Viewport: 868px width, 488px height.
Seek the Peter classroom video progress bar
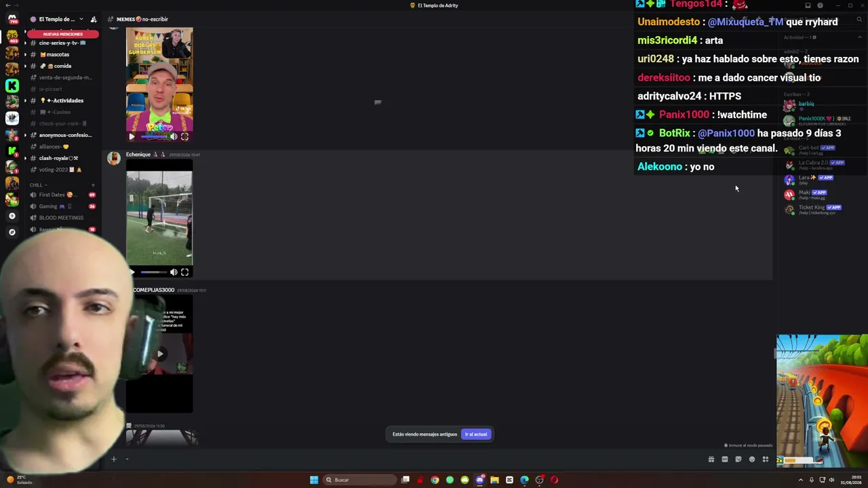pyautogui.click(x=154, y=136)
